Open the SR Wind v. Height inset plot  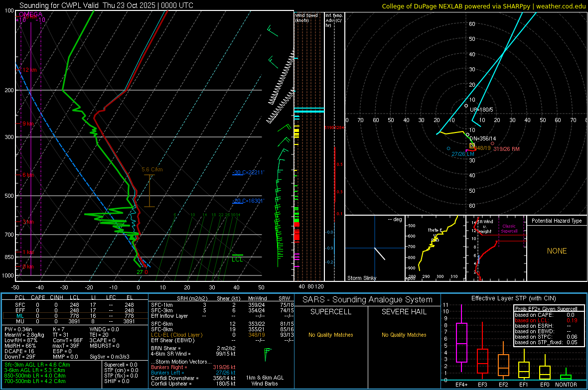[496, 248]
